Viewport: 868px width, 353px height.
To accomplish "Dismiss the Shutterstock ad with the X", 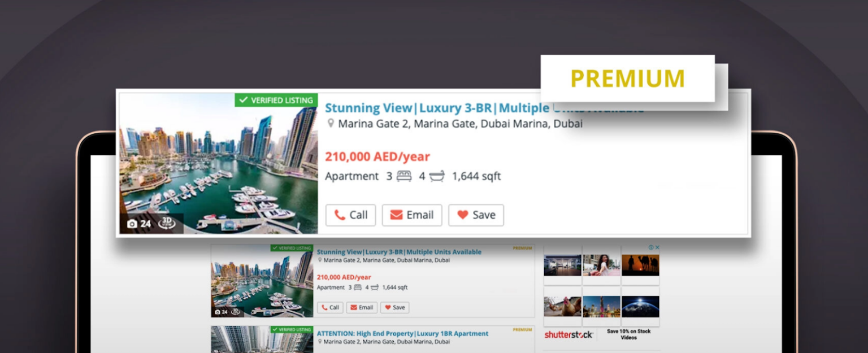I will 657,247.
